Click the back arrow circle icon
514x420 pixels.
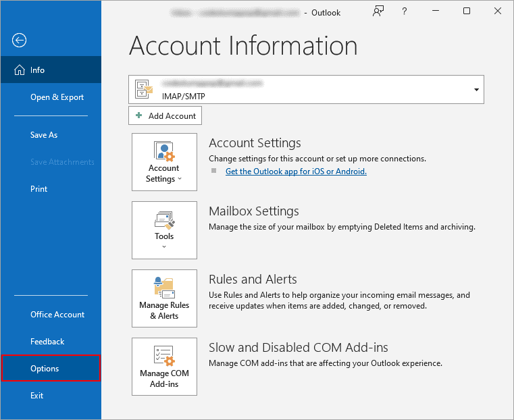tap(19, 41)
